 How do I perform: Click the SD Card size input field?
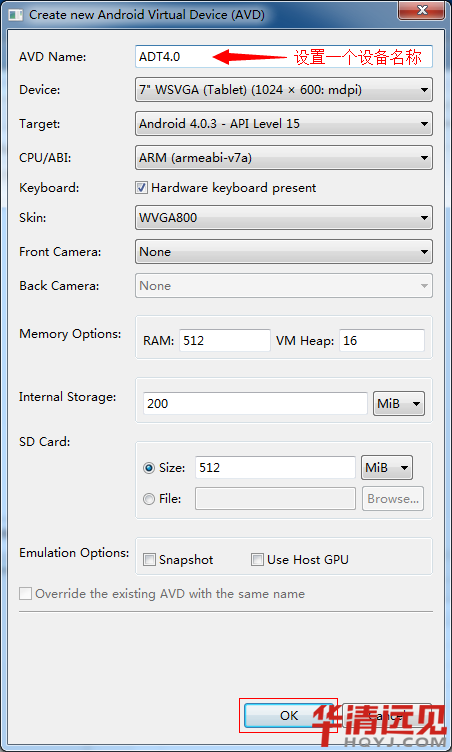point(275,468)
